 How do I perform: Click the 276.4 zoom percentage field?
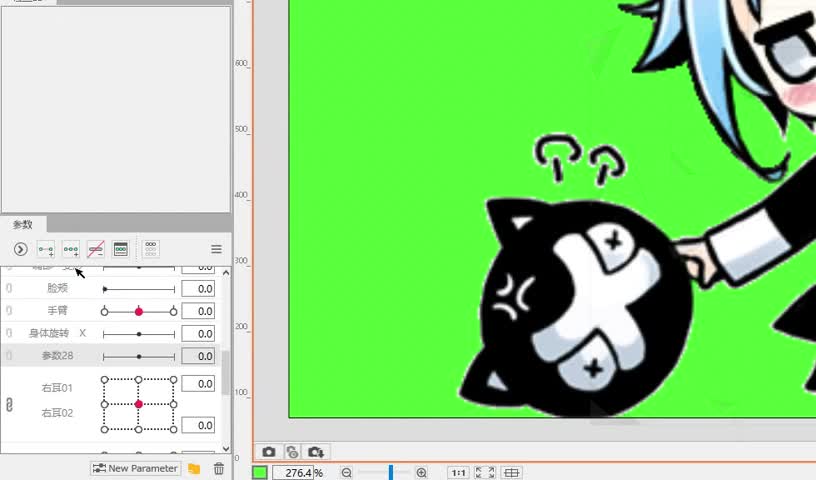[293, 473]
